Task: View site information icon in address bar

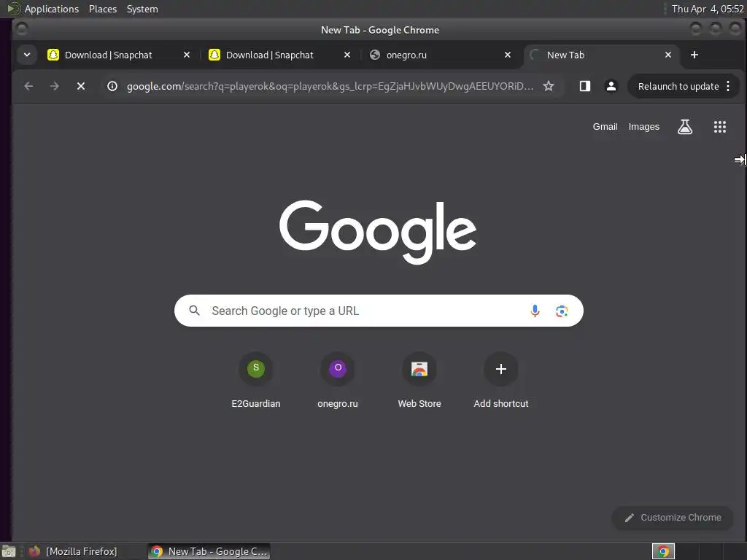Action: pyautogui.click(x=112, y=86)
